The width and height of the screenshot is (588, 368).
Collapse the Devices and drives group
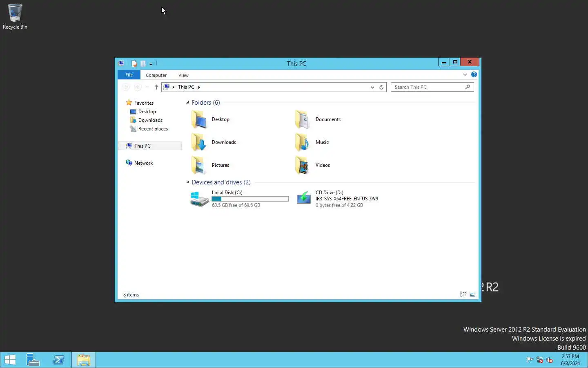187,182
